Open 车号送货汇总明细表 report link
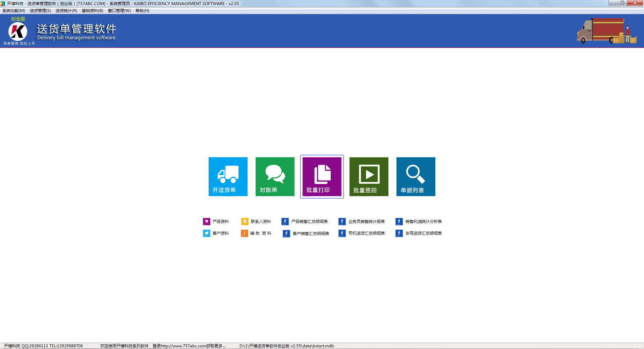The width and height of the screenshot is (644, 349). 424,233
